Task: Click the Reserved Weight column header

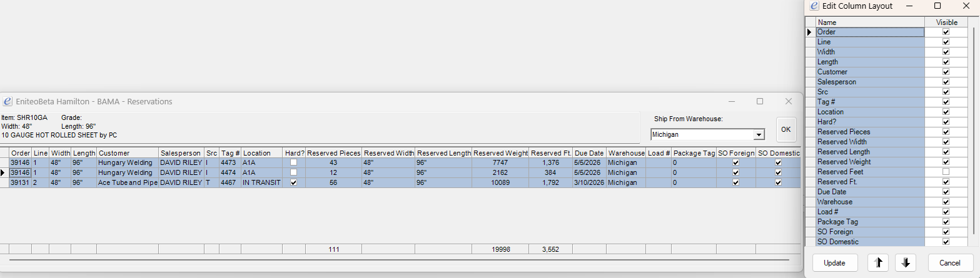Action: pyautogui.click(x=501, y=153)
